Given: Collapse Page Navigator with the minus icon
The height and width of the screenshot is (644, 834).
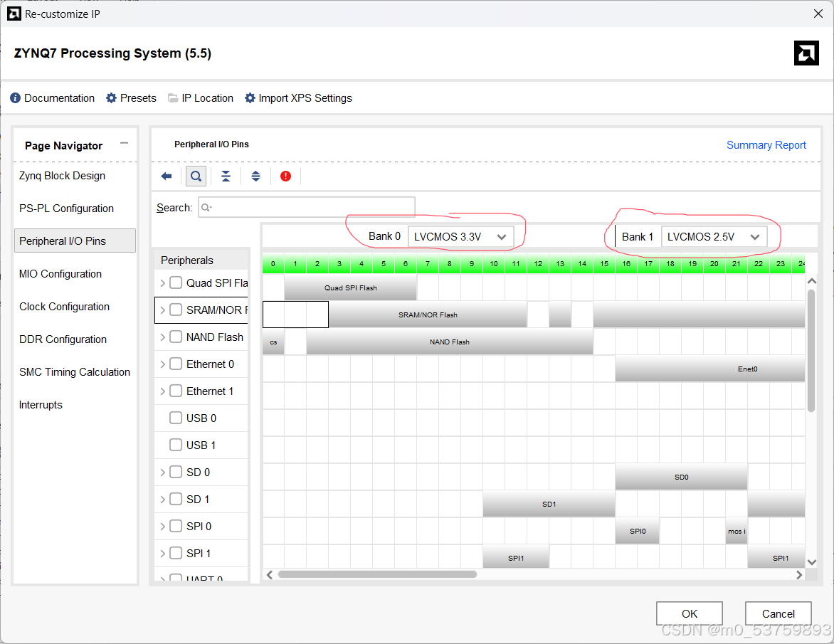Looking at the screenshot, I should pos(124,143).
